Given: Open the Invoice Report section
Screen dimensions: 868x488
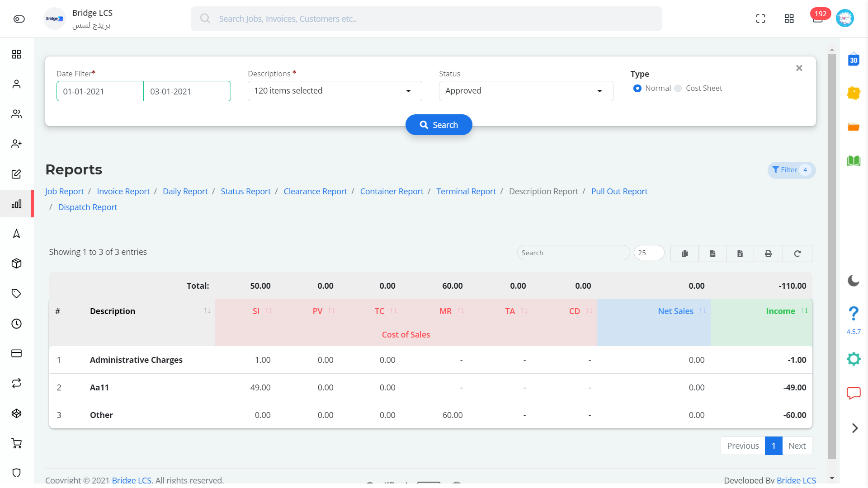Looking at the screenshot, I should (x=123, y=191).
